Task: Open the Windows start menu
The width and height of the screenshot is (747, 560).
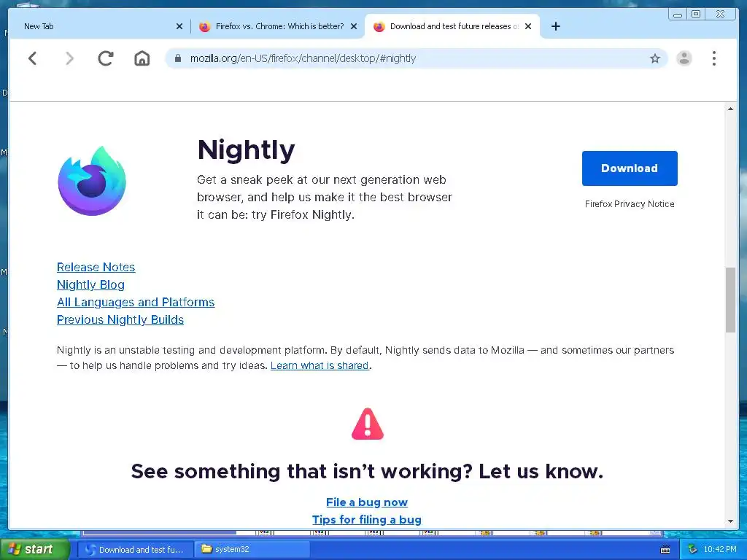Action: [34, 550]
